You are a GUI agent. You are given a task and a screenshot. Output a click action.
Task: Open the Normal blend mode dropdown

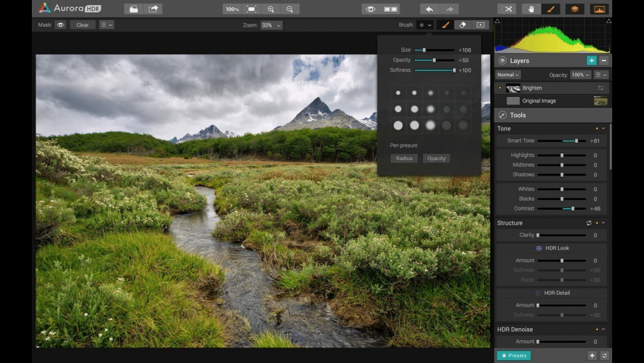pos(509,75)
